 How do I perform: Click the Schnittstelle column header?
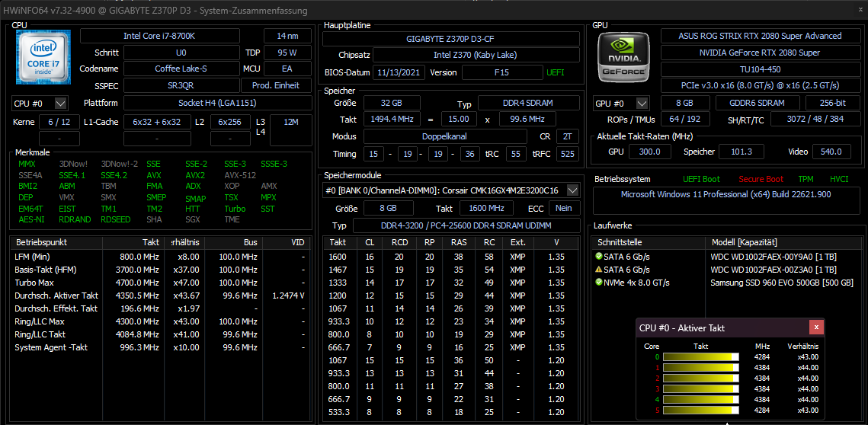coord(649,242)
